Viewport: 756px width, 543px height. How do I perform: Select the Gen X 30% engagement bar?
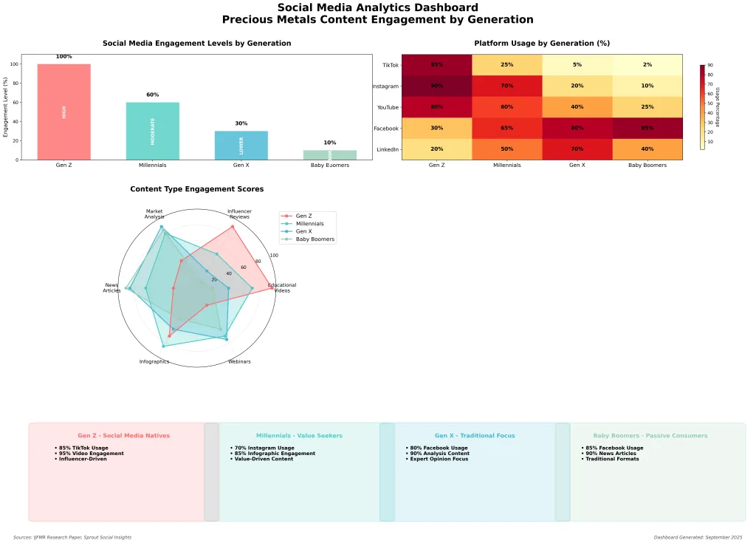point(241,146)
